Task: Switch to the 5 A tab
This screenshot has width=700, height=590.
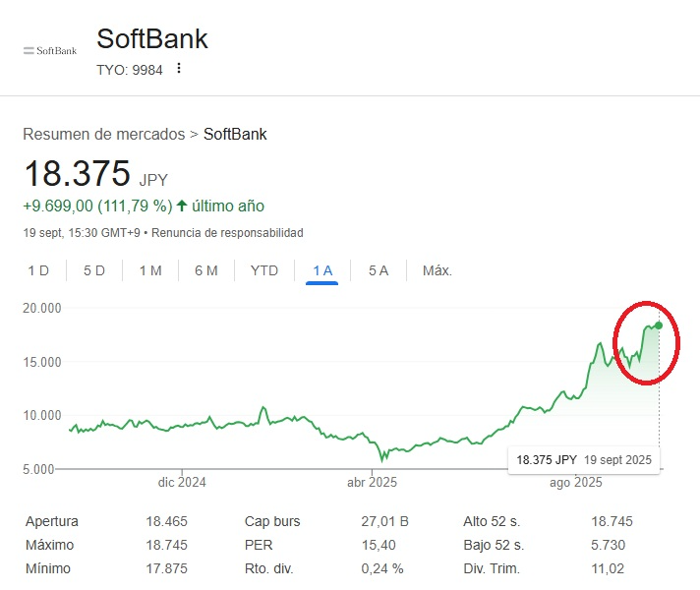Action: 379,270
